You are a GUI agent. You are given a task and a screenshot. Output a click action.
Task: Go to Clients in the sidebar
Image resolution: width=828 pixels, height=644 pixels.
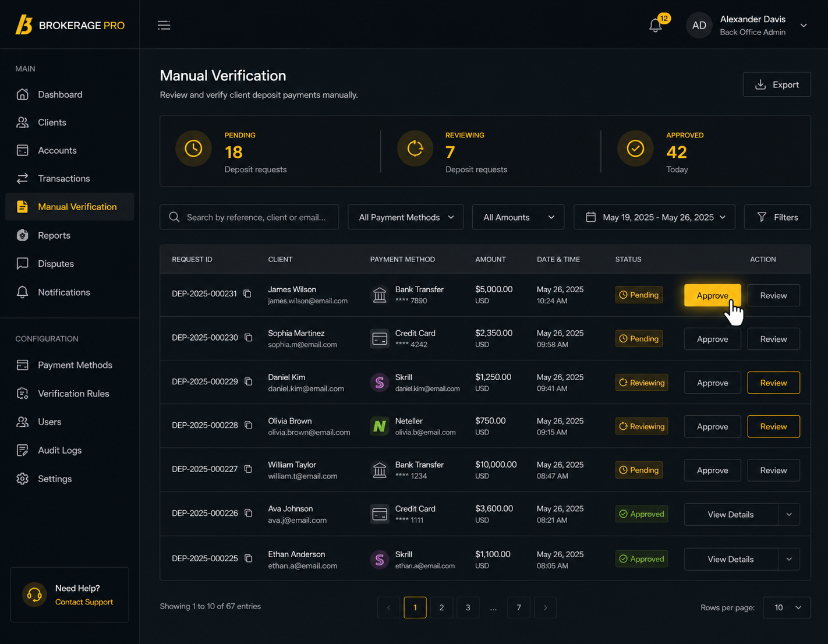coord(70,122)
